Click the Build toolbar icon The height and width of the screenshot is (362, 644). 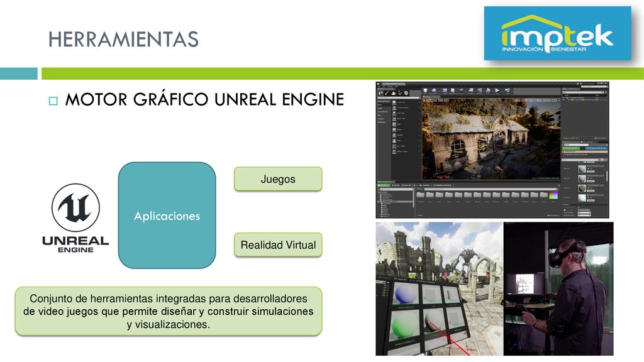coord(488,90)
